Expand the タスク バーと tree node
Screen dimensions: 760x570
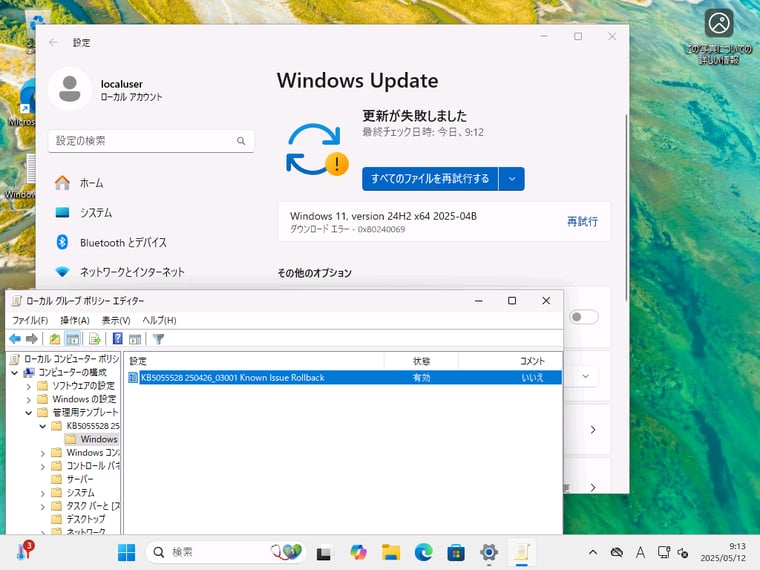[x=43, y=507]
